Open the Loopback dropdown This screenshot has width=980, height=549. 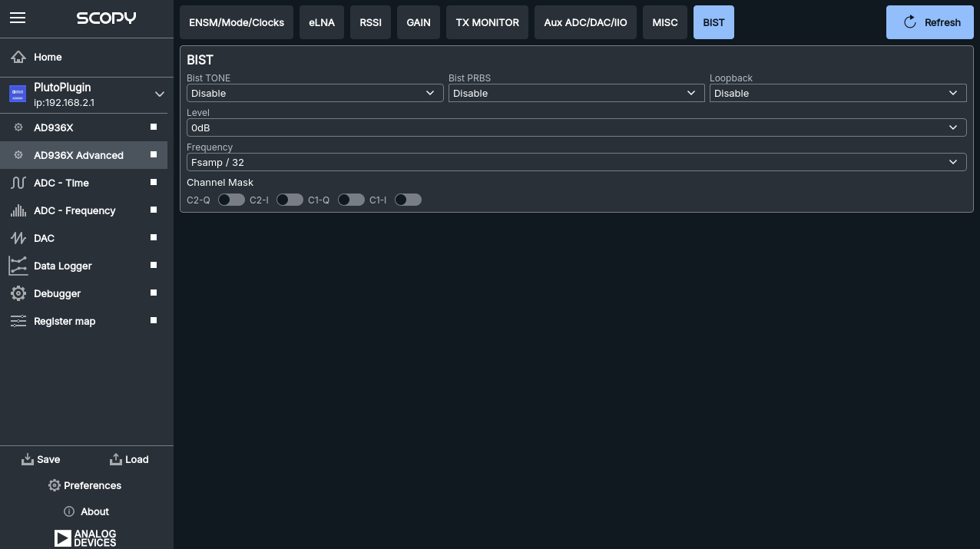(838, 93)
